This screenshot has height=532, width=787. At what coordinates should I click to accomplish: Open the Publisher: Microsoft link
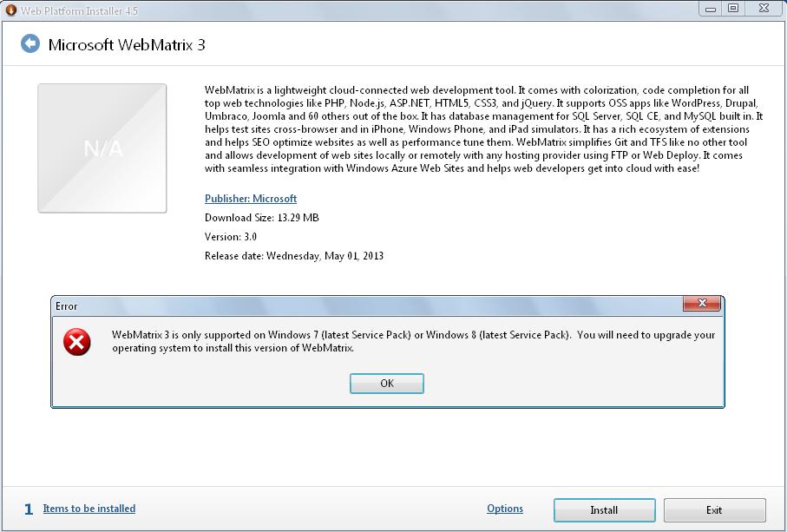pyautogui.click(x=251, y=198)
